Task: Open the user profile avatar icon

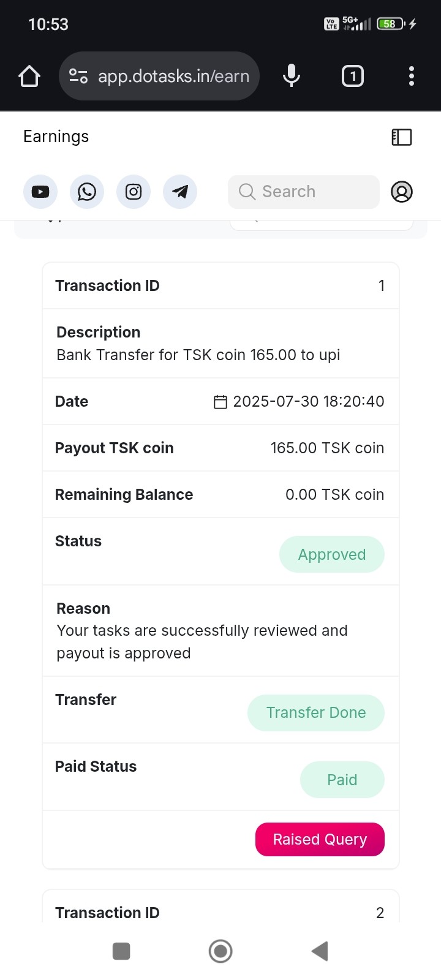Action: click(x=402, y=192)
